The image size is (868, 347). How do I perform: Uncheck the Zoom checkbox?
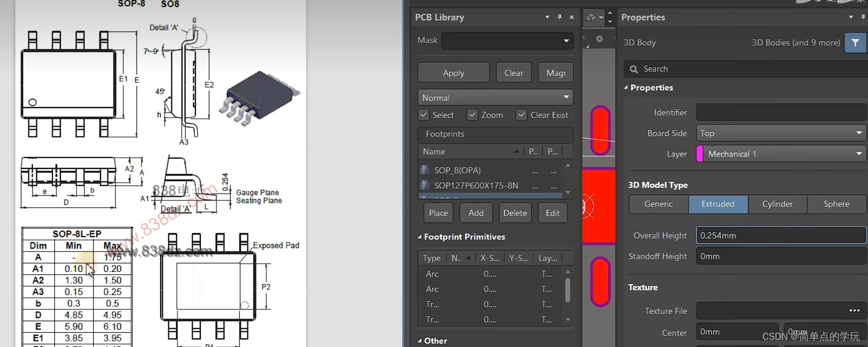pos(472,115)
